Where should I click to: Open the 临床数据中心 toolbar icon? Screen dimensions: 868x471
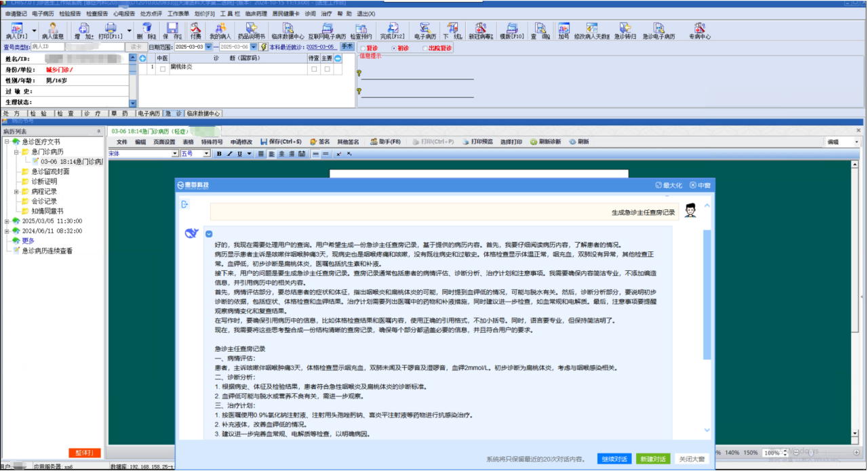click(x=288, y=30)
